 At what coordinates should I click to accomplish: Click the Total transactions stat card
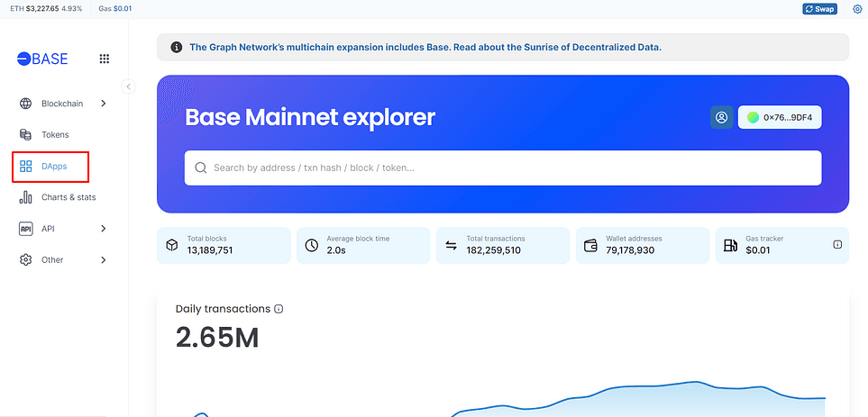(x=503, y=245)
